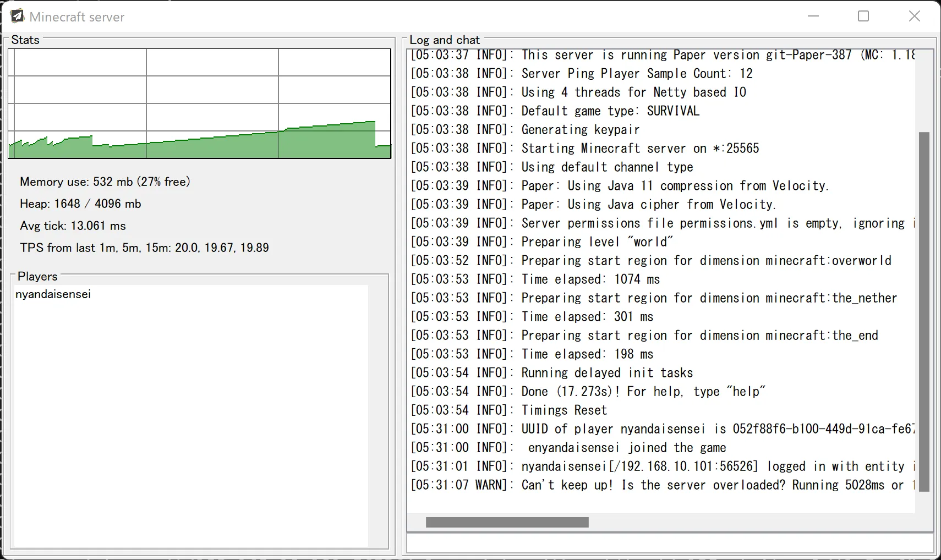
Task: Click log line Using default channel type
Action: coord(552,167)
